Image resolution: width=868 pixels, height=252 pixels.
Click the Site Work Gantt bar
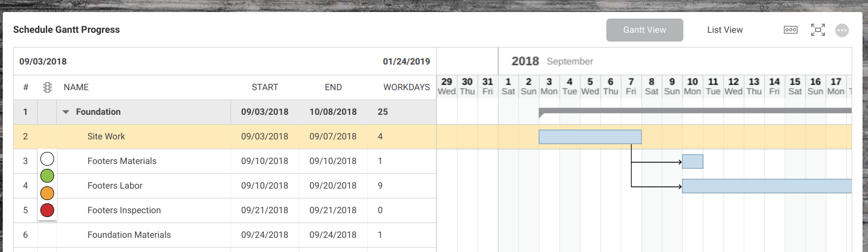[x=590, y=137]
